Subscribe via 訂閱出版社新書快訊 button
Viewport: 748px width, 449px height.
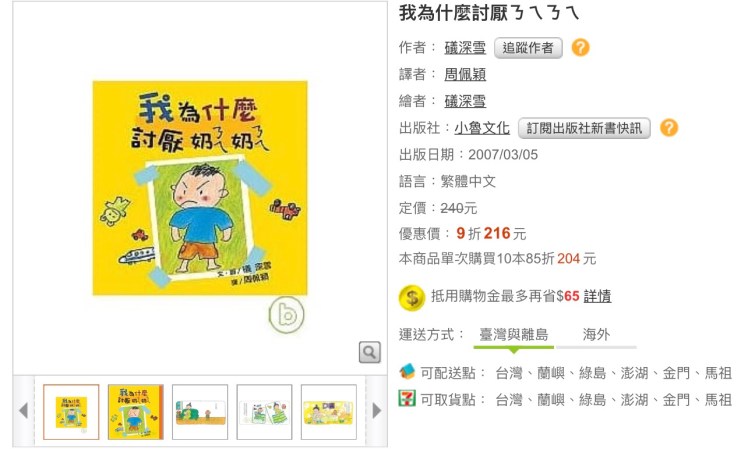[584, 128]
